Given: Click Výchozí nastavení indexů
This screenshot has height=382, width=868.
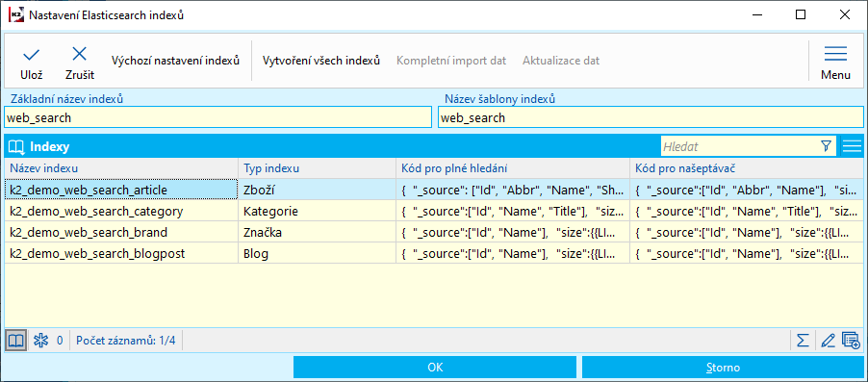Looking at the screenshot, I should [x=175, y=61].
